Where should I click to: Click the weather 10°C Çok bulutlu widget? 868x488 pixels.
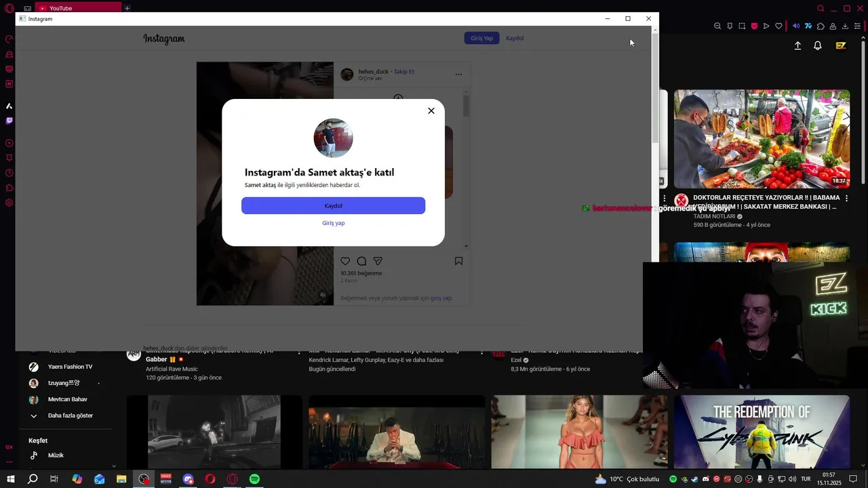coord(627,479)
